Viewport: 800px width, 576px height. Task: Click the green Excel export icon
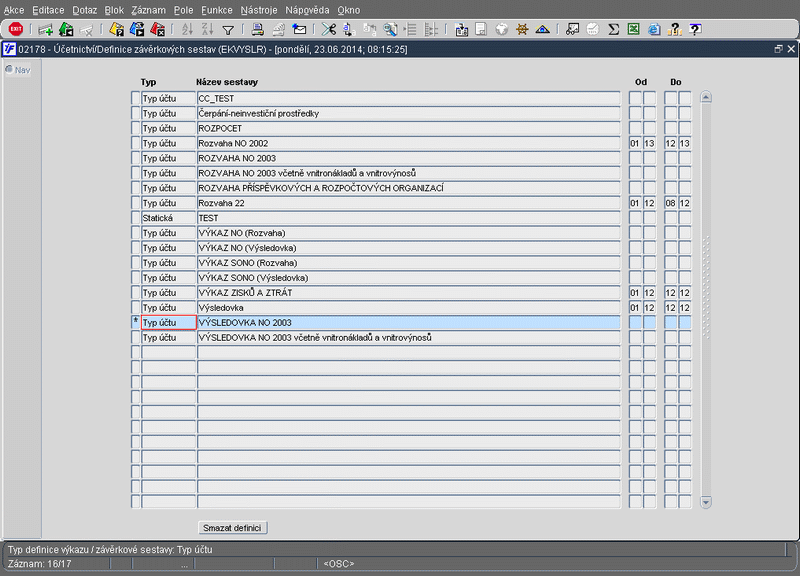click(x=634, y=30)
